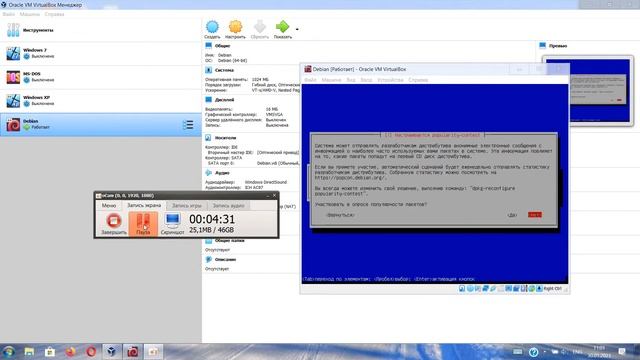Screen dimensions: 640x360
Task: Switch to the Запись экрана tab
Action: (144, 205)
